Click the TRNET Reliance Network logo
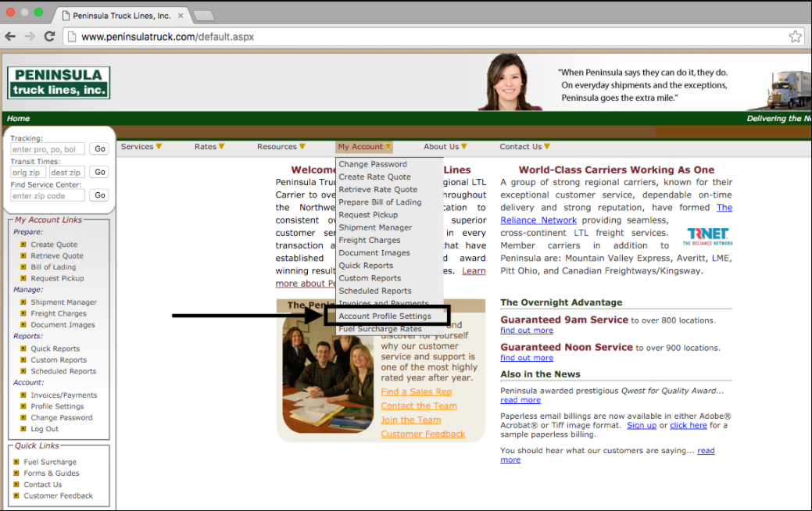812x511 pixels. pos(707,236)
